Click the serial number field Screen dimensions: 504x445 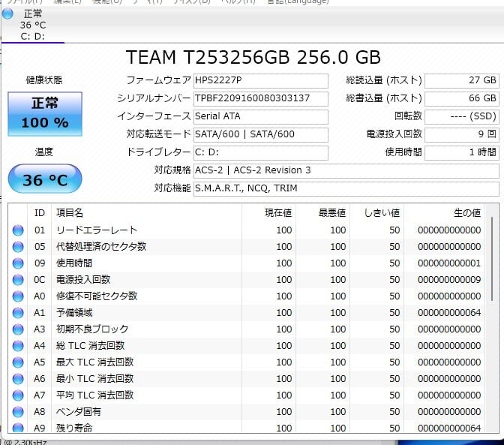(x=260, y=98)
